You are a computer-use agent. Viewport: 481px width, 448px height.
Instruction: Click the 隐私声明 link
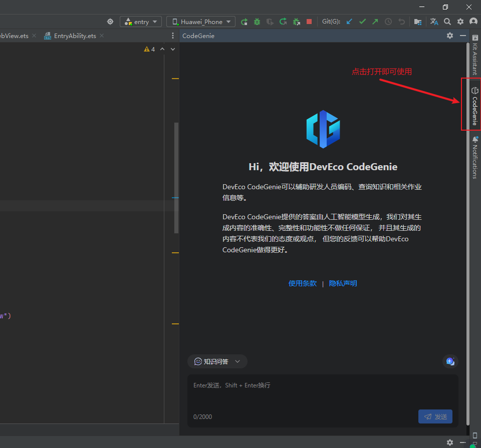click(343, 283)
